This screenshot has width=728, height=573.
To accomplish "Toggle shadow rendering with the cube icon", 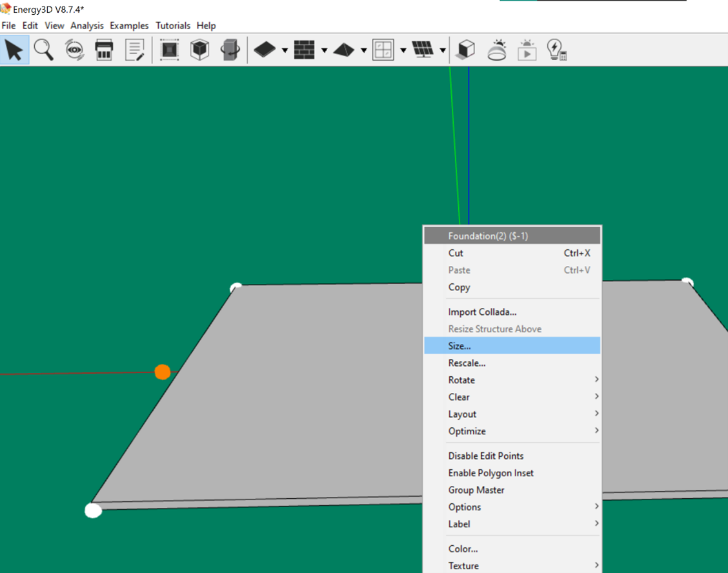I will pos(465,50).
